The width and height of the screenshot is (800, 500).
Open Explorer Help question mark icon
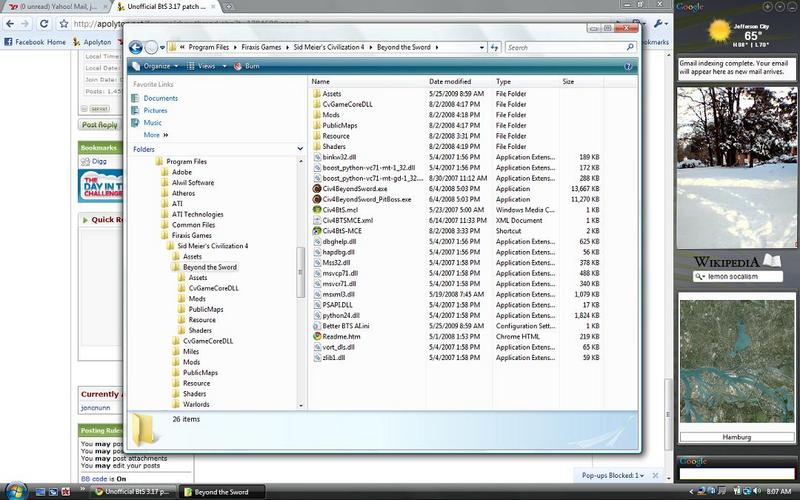click(x=628, y=66)
